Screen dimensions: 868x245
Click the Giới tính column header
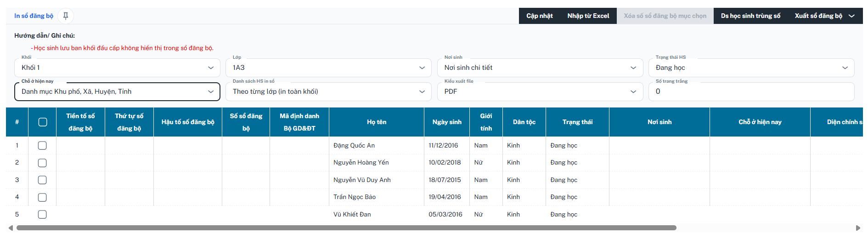click(486, 122)
